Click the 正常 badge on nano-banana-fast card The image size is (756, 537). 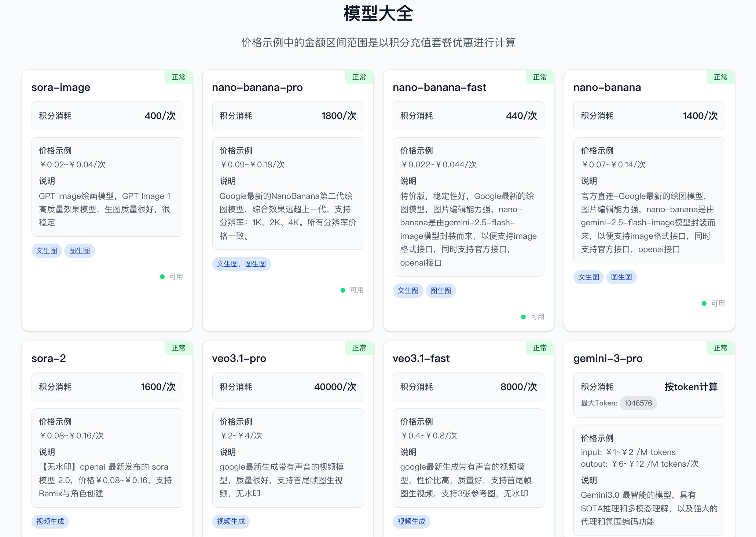pos(540,77)
